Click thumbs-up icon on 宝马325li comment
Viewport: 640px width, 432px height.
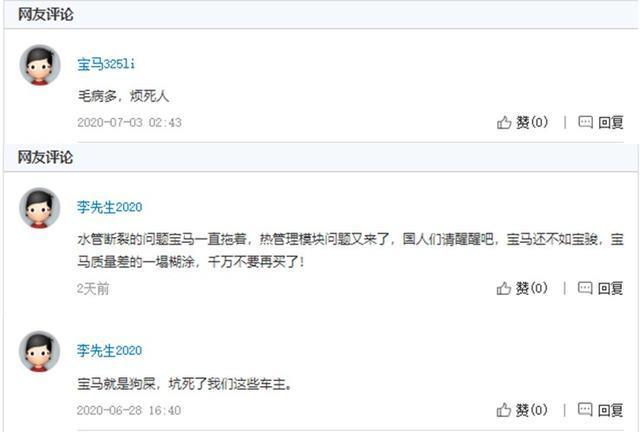click(x=504, y=122)
